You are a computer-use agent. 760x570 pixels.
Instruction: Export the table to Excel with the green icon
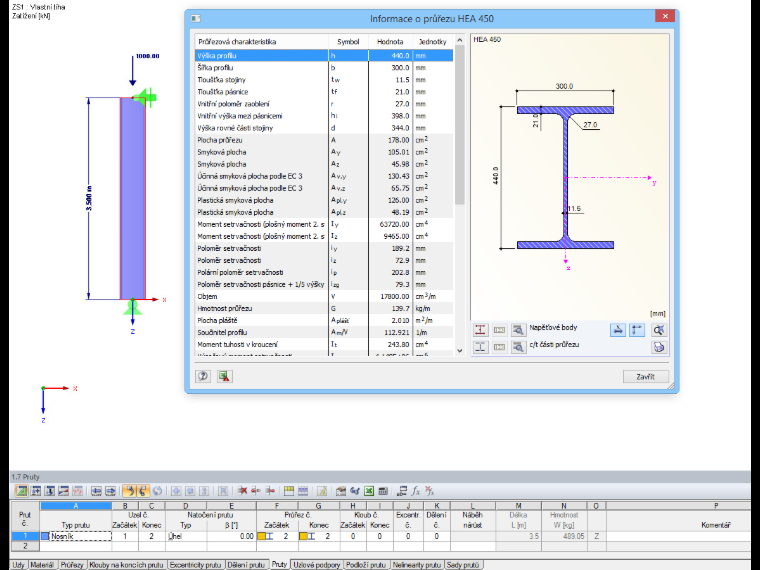pos(369,491)
